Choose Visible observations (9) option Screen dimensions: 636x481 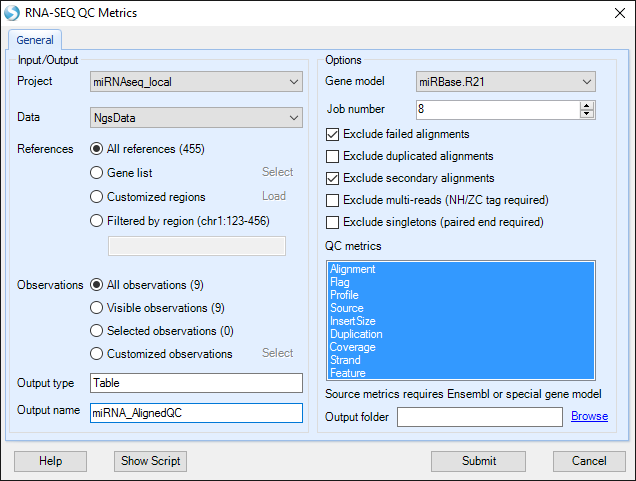(x=96, y=308)
